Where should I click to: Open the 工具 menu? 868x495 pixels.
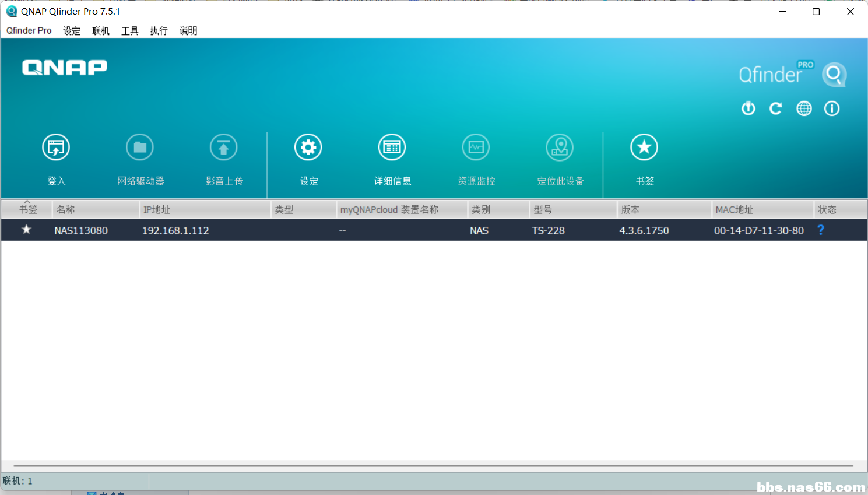(x=129, y=31)
